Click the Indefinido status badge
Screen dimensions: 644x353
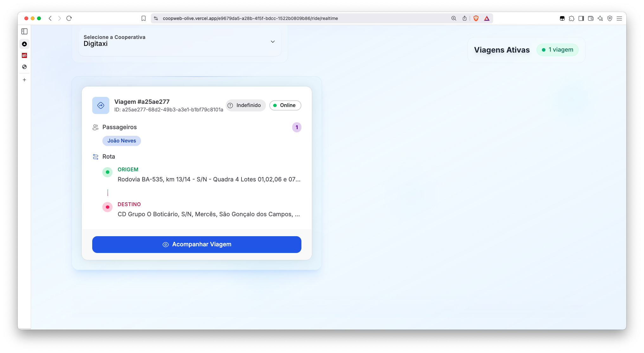click(245, 105)
